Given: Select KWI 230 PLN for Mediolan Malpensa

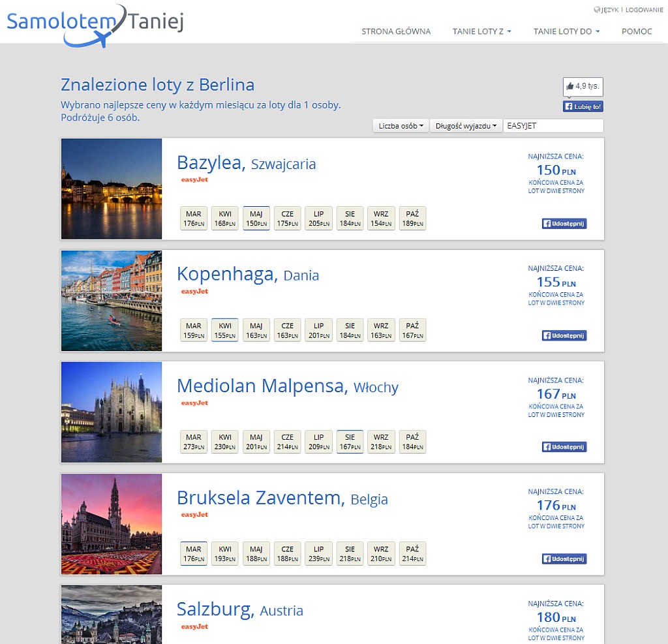Looking at the screenshot, I should [225, 442].
